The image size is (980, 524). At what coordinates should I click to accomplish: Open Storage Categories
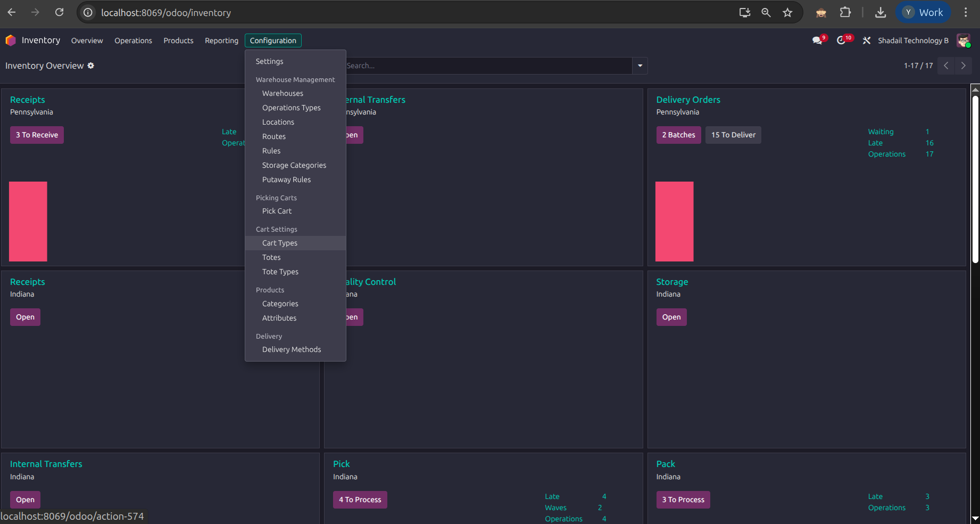coord(295,165)
